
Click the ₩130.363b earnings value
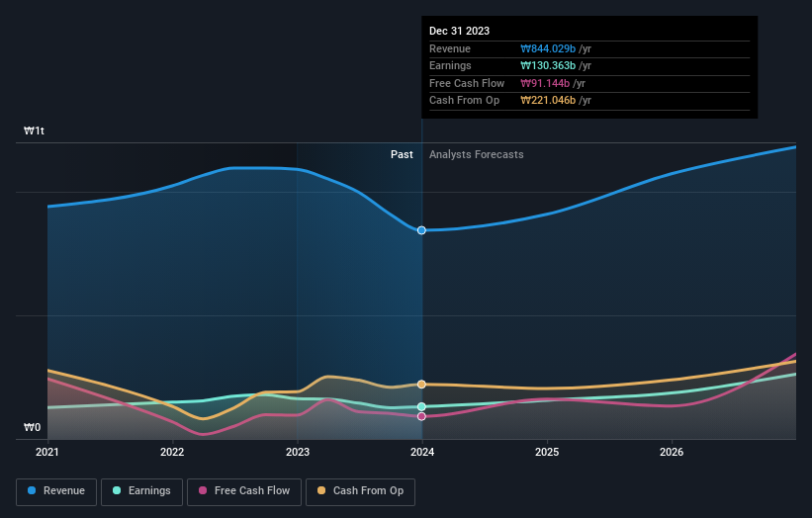548,65
